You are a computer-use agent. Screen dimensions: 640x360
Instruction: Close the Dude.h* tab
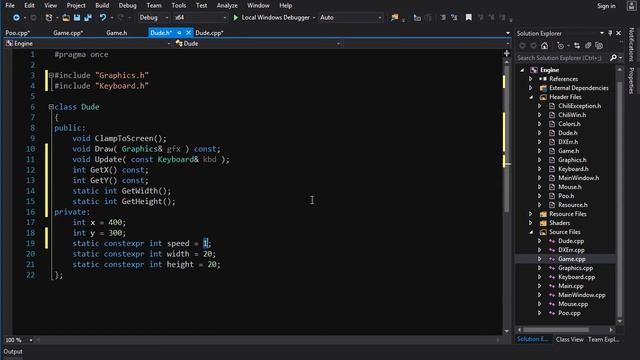188,33
